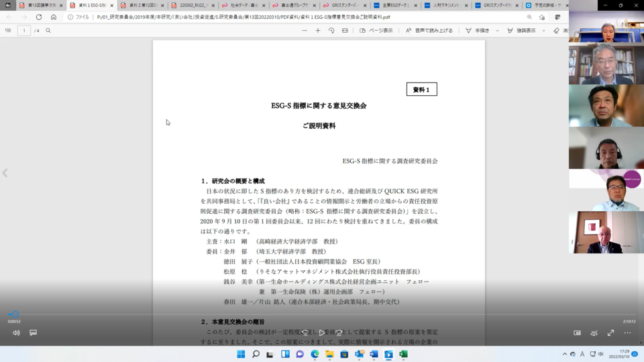644x362 pixels.
Task: Select the eraser tool in PDF toolbar
Action: [x=557, y=30]
